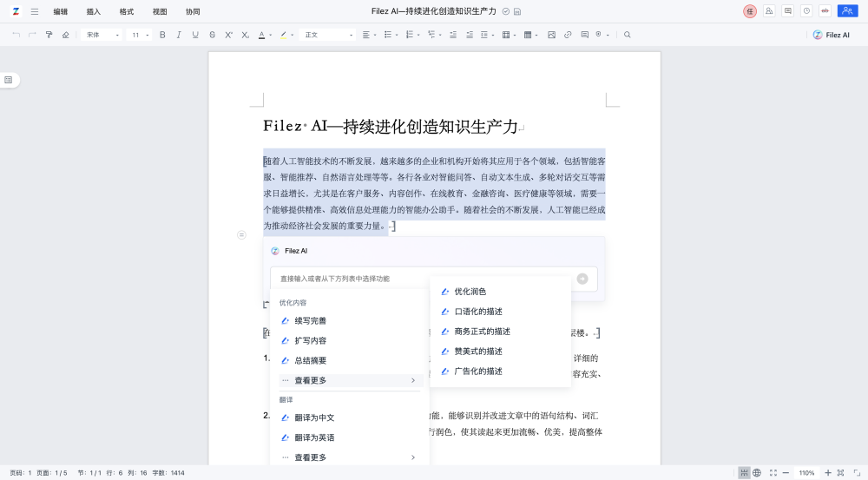Image resolution: width=868 pixels, height=480 pixels.
Task: Click the insert image icon
Action: (551, 35)
